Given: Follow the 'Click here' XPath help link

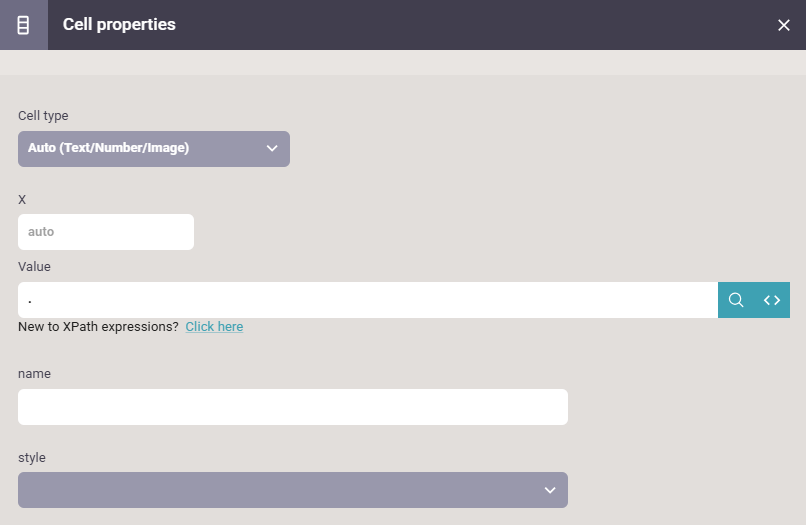Looking at the screenshot, I should click(x=214, y=327).
